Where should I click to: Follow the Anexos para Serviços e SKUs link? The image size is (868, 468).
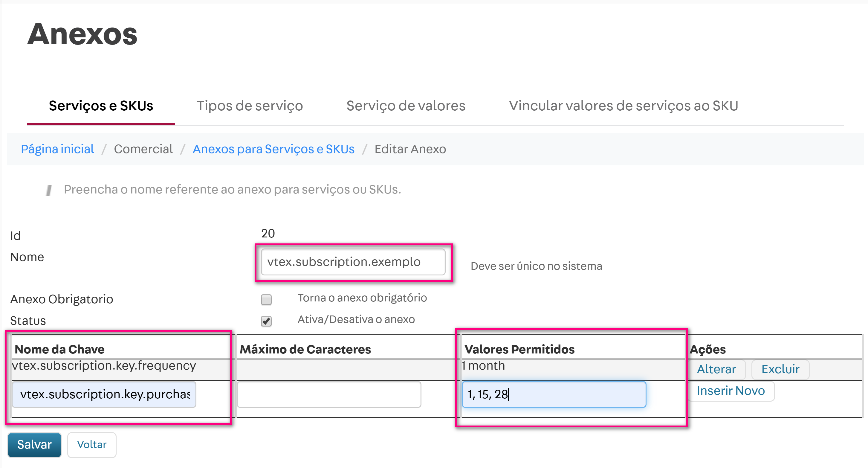click(273, 149)
